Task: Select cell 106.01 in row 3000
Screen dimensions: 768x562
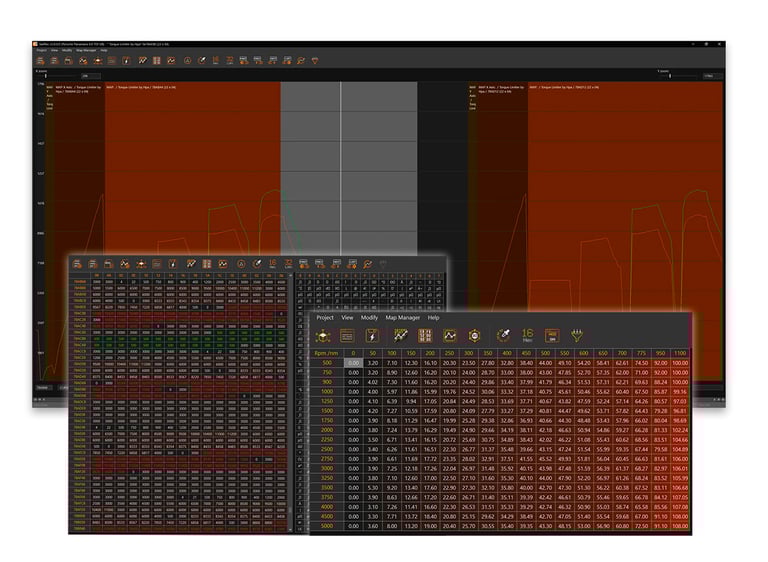Action: point(680,468)
